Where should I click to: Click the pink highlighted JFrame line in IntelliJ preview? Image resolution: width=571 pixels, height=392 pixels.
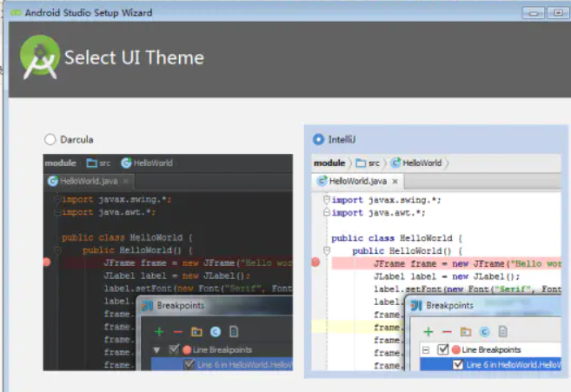tap(446, 263)
